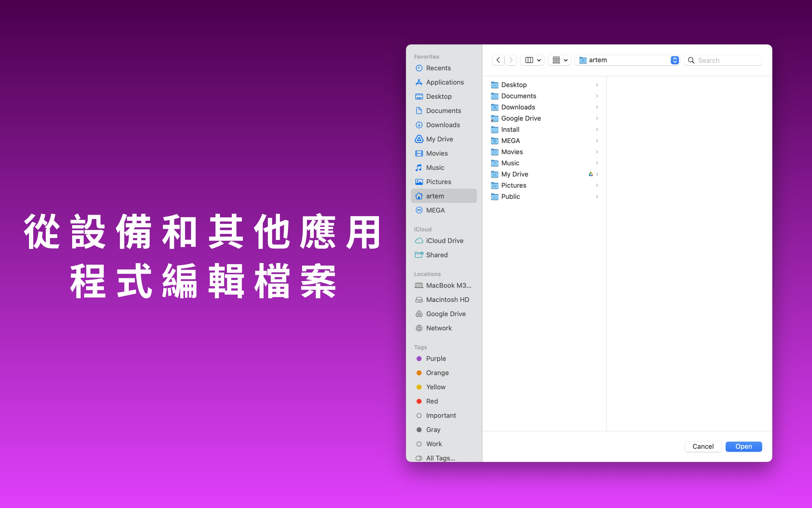Open the column view mode dropdown
This screenshot has width=812, height=508.
click(x=532, y=60)
